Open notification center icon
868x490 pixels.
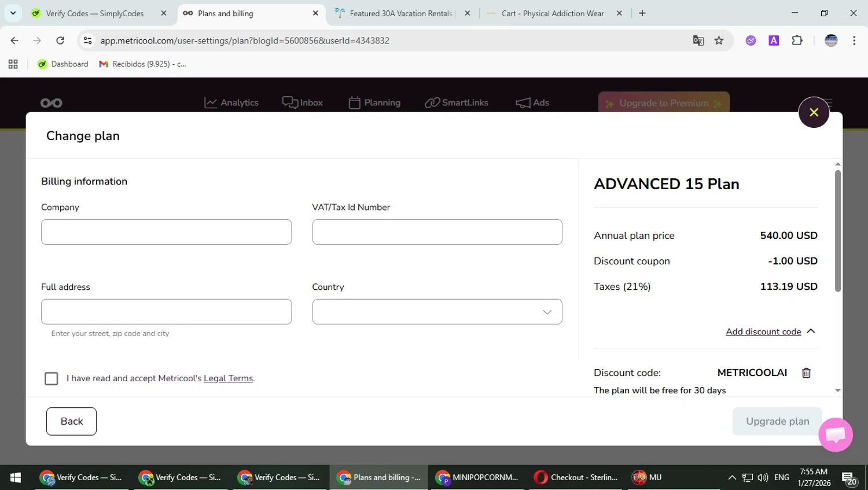[x=849, y=478]
